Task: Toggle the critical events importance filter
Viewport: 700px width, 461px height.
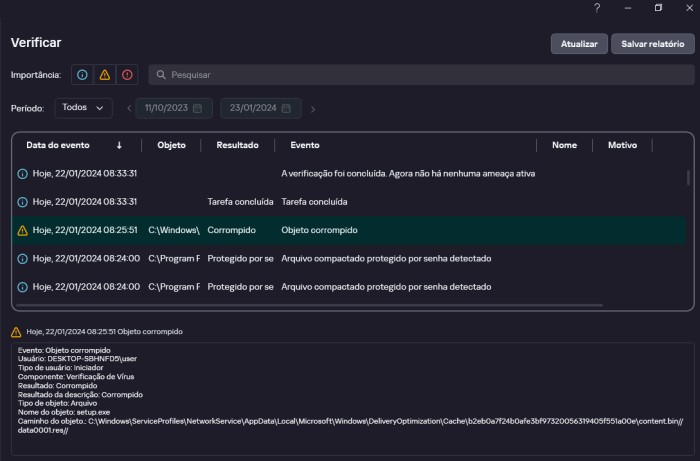Action: (127, 75)
